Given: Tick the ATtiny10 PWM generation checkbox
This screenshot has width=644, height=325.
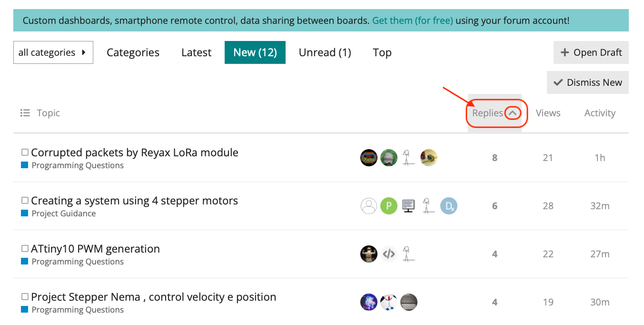Looking at the screenshot, I should coord(25,249).
